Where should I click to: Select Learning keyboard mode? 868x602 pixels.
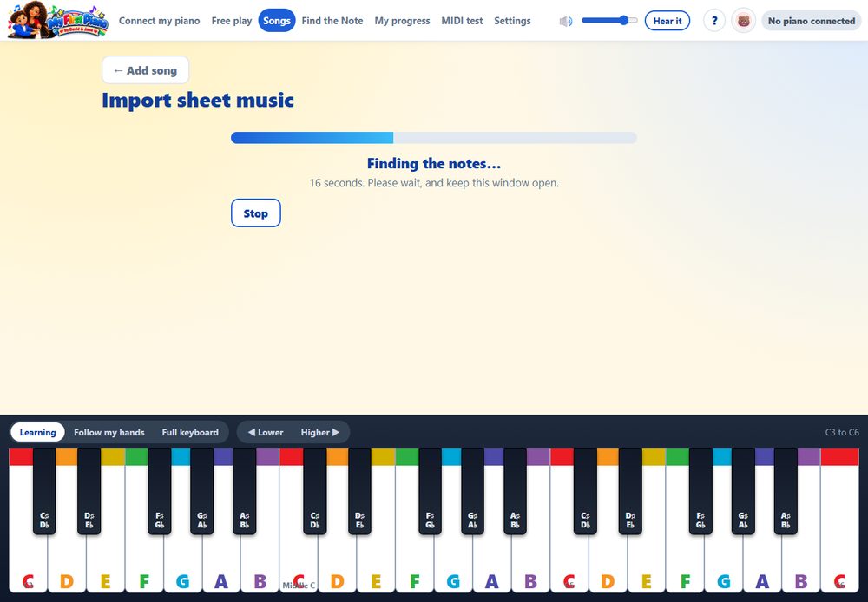[37, 432]
